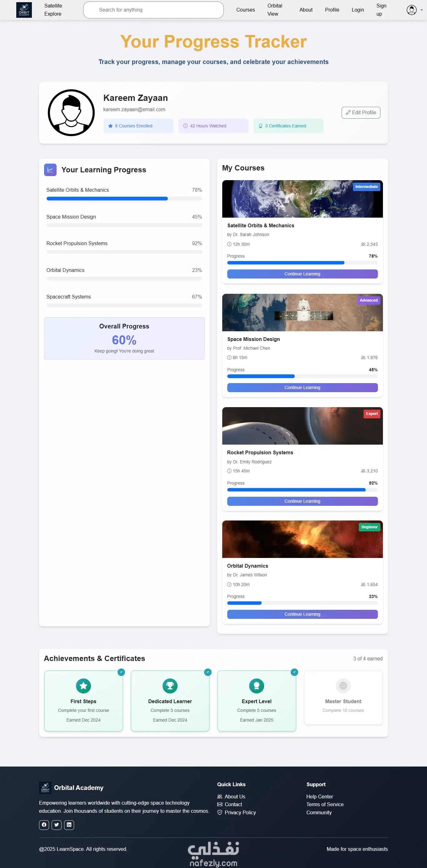Select the Dedicated Learner trophy icon
This screenshot has width=427, height=868.
click(170, 685)
